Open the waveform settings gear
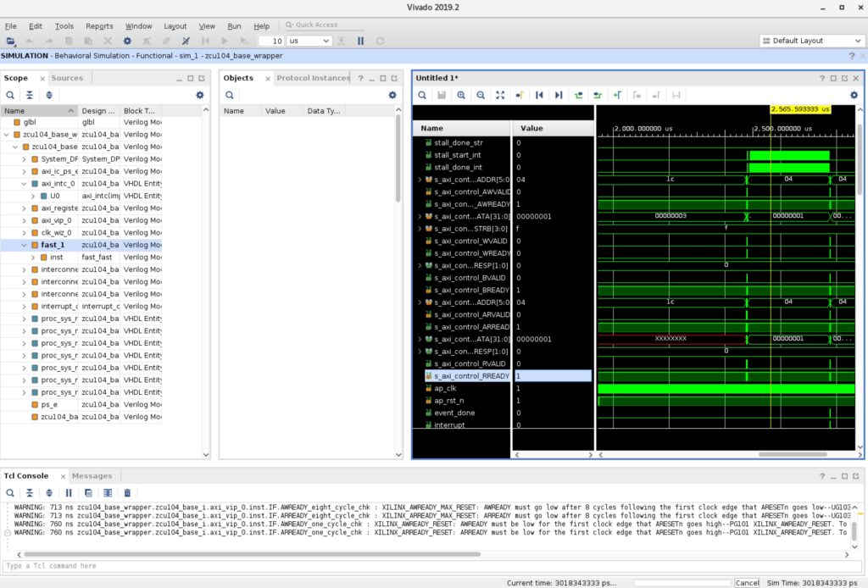868x588 pixels. tap(854, 95)
